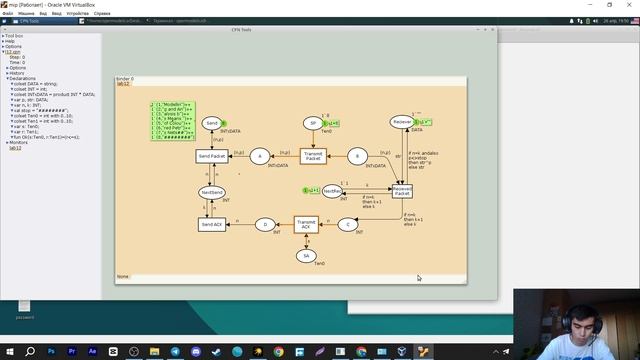
Task: Open the Premiere Pro taskbar icon
Action: (x=72, y=351)
